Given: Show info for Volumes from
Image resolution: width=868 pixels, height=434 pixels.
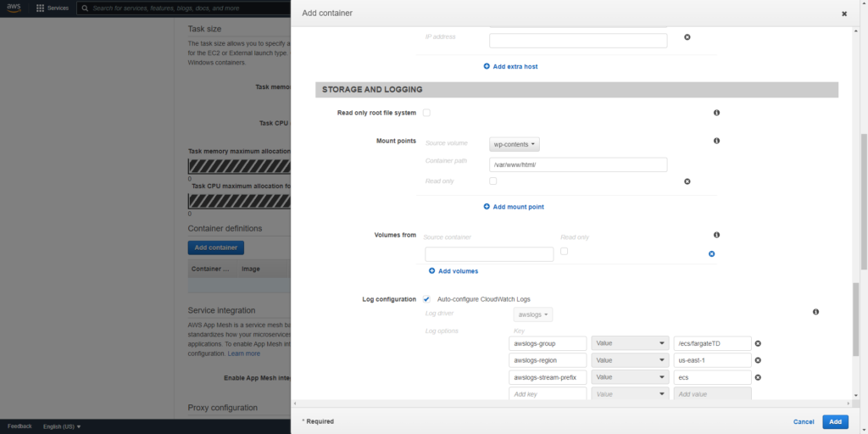Looking at the screenshot, I should (716, 235).
